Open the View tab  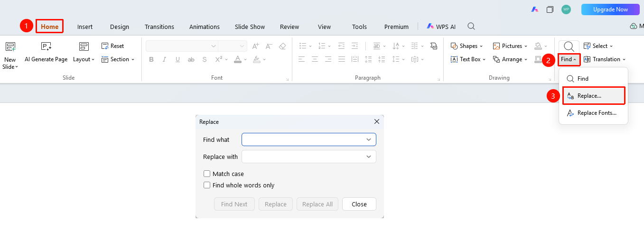[x=325, y=27]
